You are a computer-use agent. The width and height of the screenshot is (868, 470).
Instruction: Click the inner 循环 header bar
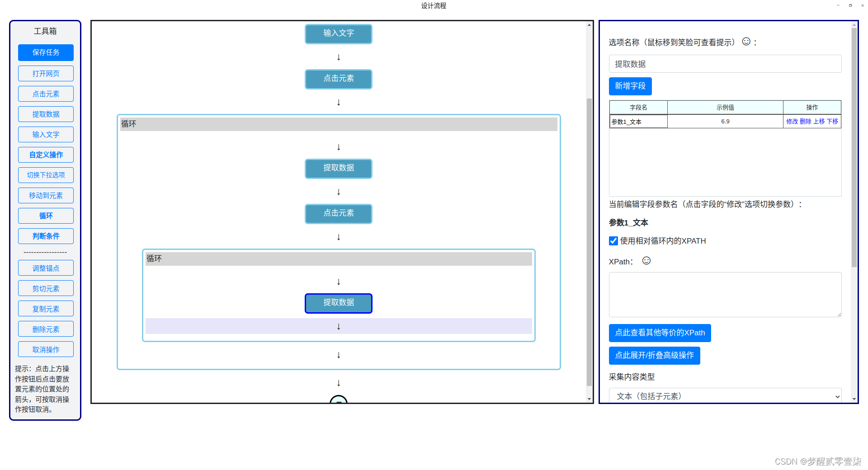point(339,258)
